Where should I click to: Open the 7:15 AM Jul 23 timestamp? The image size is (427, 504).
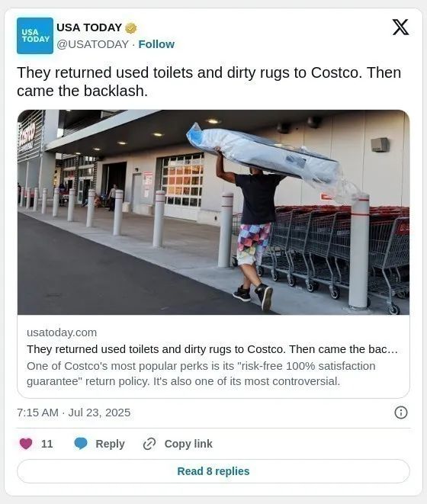tap(74, 413)
